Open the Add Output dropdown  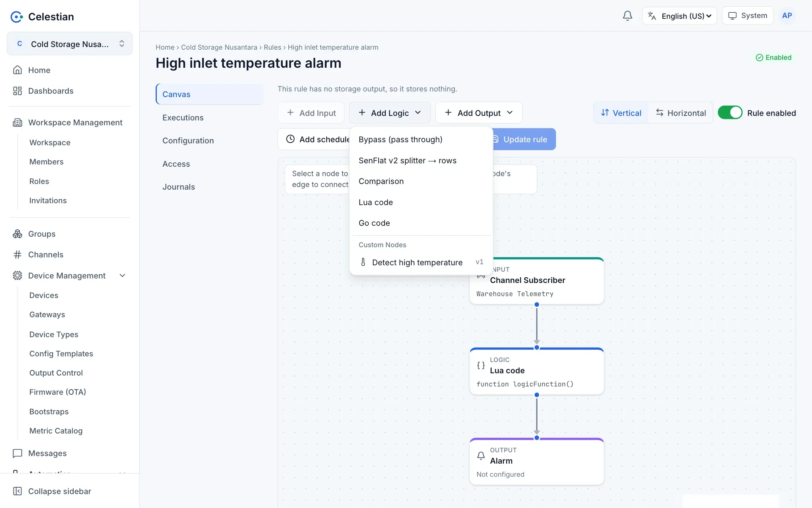(x=479, y=113)
